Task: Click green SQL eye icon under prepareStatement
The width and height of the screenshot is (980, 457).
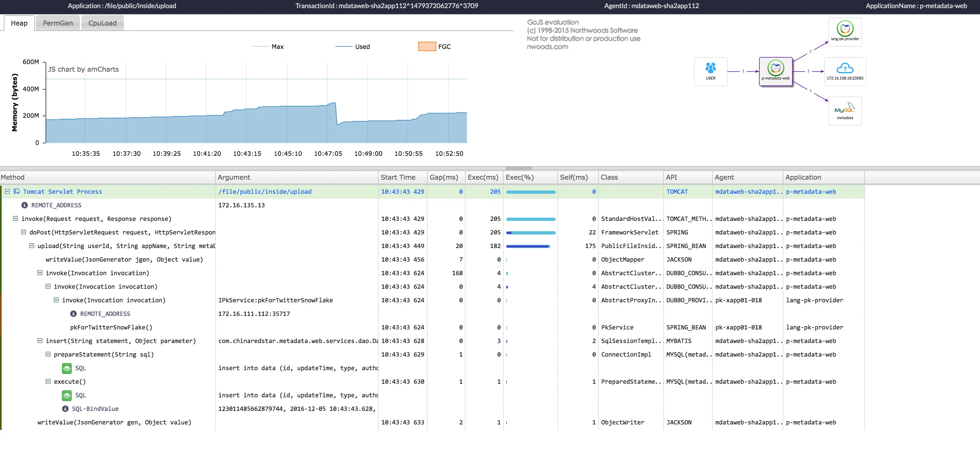Action: pyautogui.click(x=66, y=368)
